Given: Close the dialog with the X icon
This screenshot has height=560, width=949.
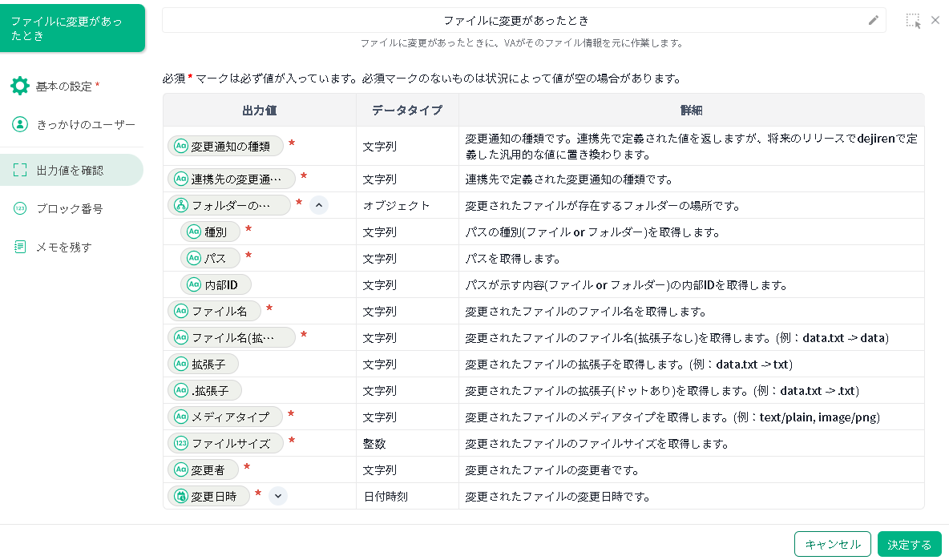Looking at the screenshot, I should [x=935, y=20].
